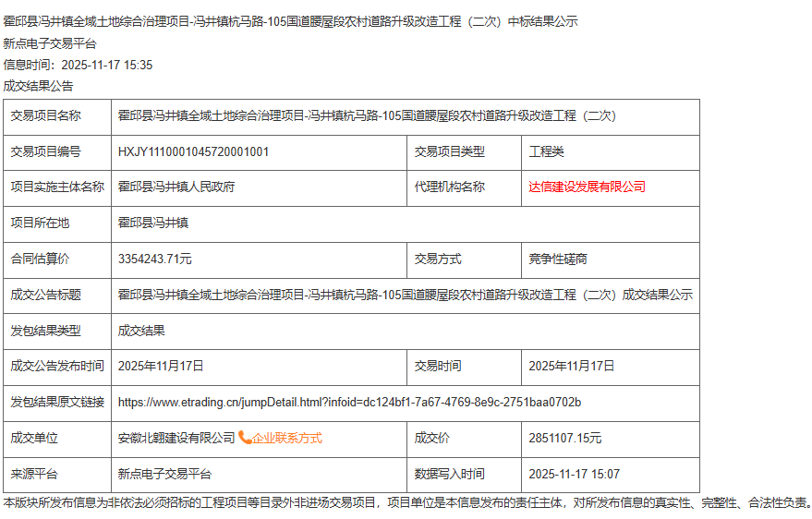812x519 pixels.
Task: Click the 成交价 value 2851107.15元
Action: pyautogui.click(x=564, y=438)
